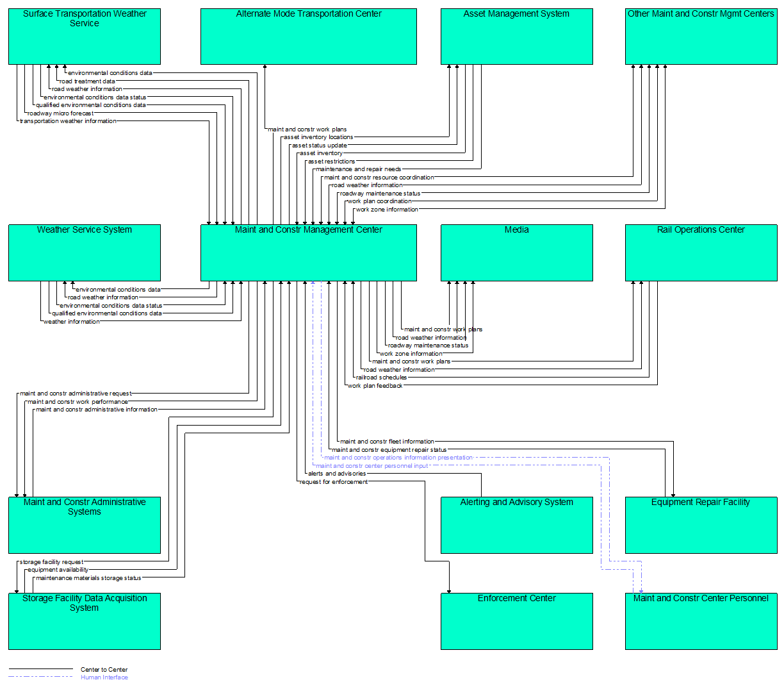Select 'maint and constr administrative request' label

click(76, 394)
